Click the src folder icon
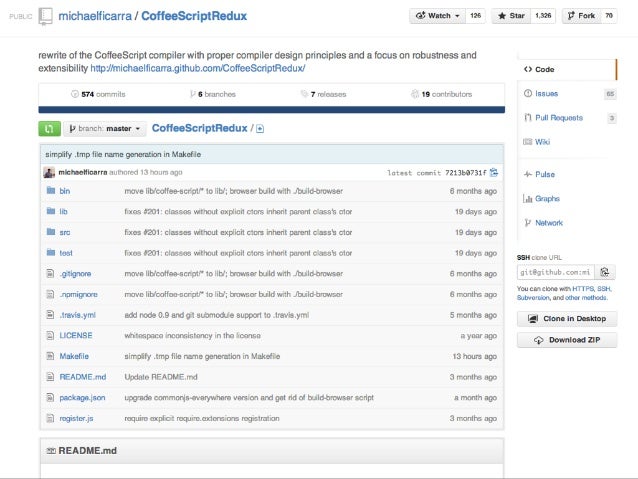The height and width of the screenshot is (479, 638). pyautogui.click(x=51, y=232)
